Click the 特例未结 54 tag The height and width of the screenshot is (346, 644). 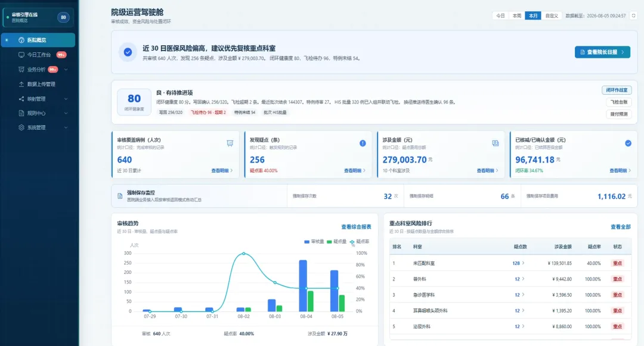coord(245,113)
